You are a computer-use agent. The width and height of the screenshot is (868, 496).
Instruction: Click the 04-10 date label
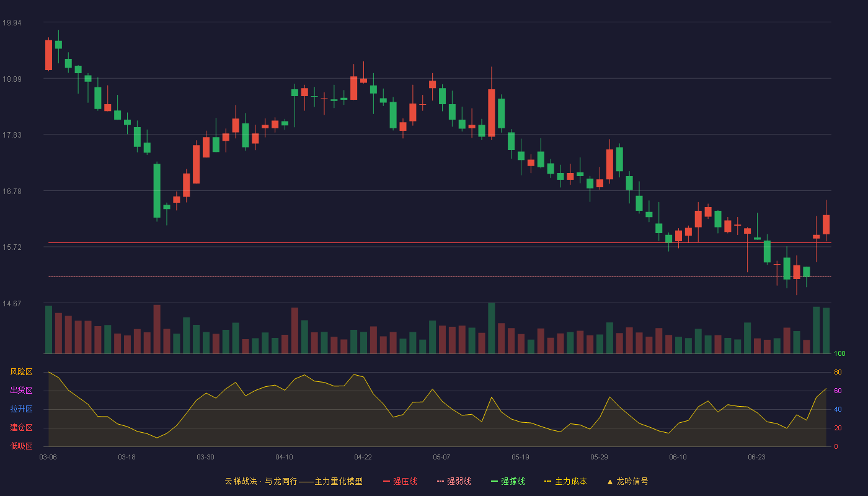[284, 457]
